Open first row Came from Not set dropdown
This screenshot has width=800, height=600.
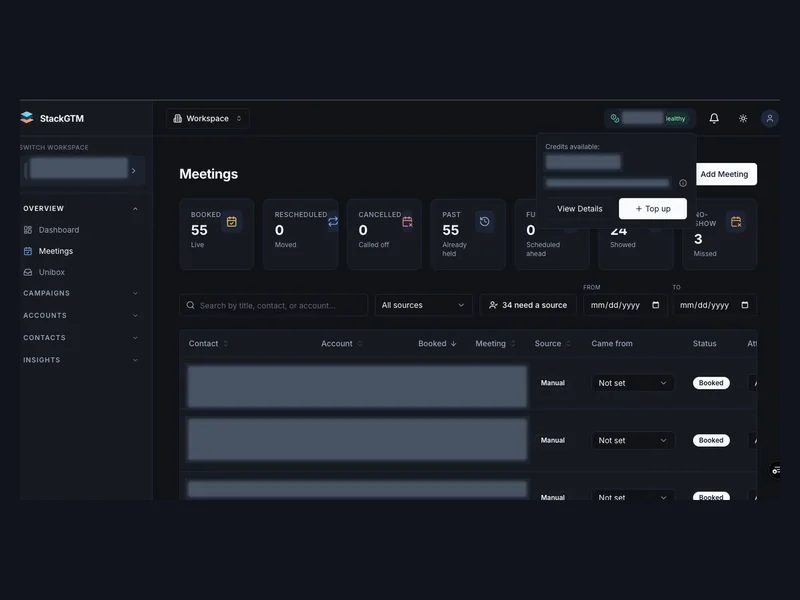tap(633, 383)
